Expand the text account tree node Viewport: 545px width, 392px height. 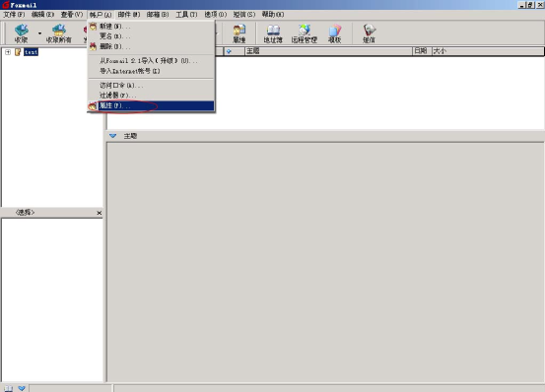click(8, 52)
